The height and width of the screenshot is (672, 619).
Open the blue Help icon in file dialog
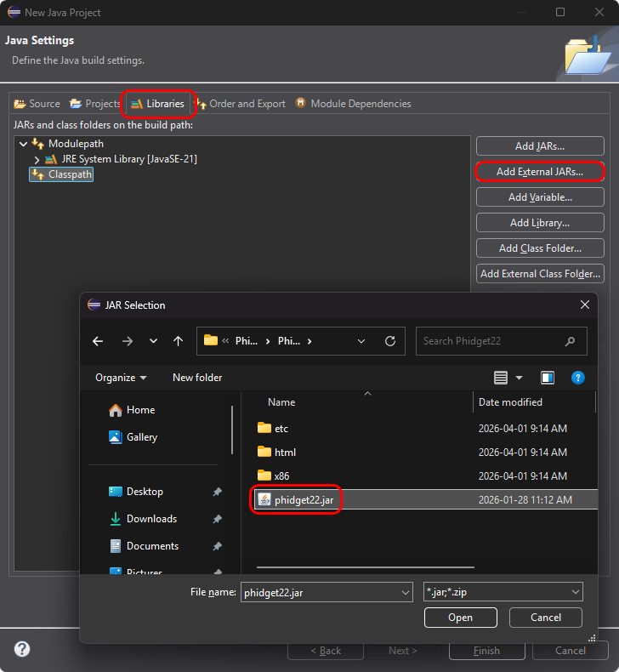577,378
